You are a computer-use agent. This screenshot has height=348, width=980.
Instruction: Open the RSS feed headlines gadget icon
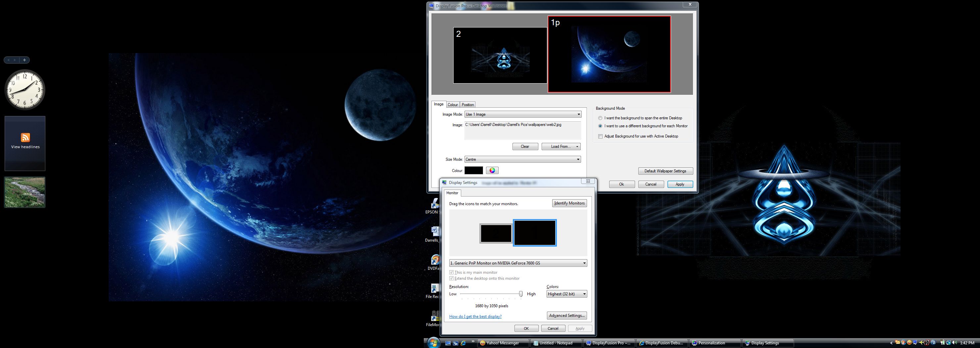point(25,138)
